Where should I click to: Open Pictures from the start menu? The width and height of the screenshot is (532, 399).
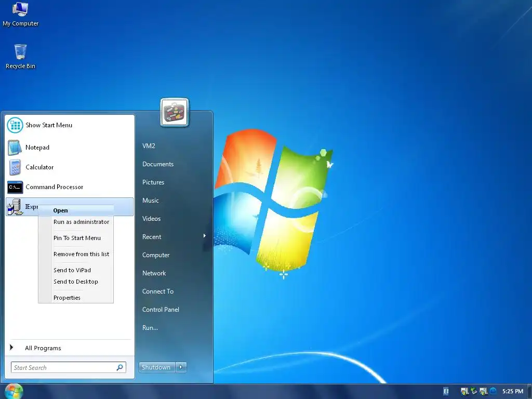pyautogui.click(x=153, y=182)
